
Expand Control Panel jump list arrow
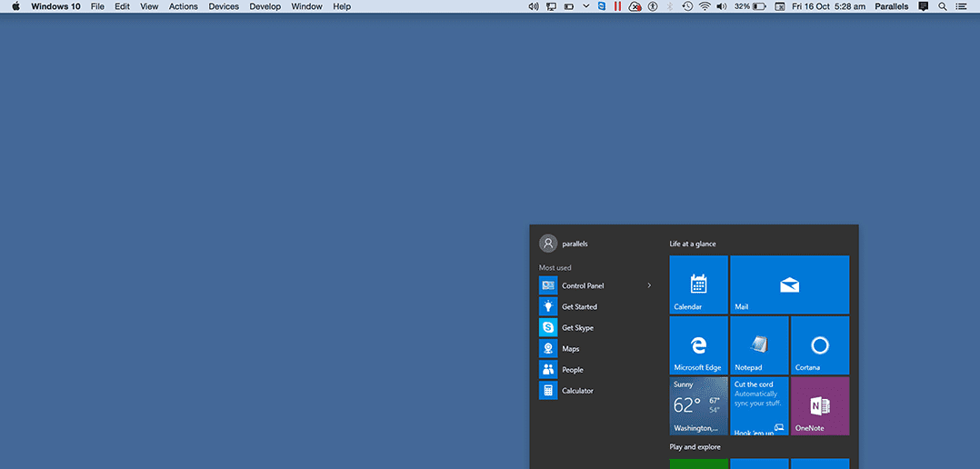coord(649,285)
